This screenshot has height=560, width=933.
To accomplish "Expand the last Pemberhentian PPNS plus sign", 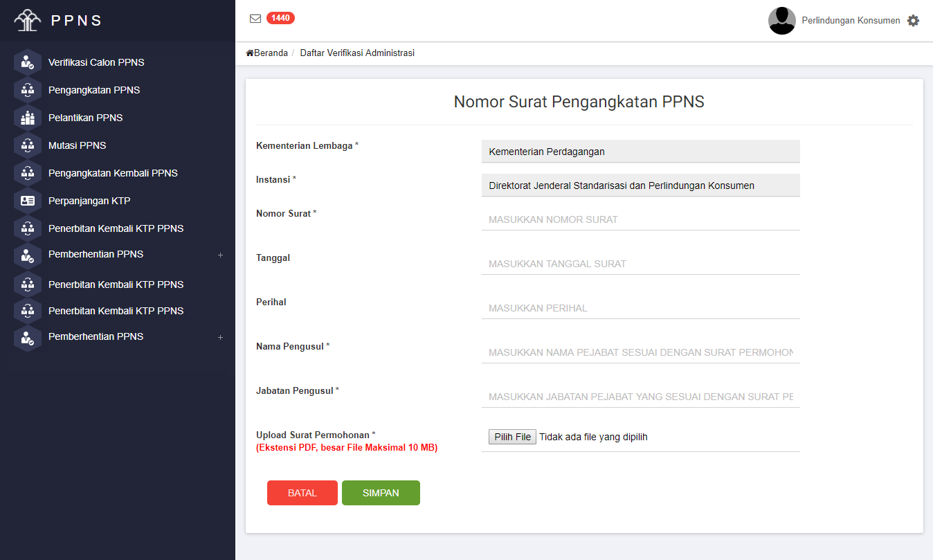I will coord(220,337).
